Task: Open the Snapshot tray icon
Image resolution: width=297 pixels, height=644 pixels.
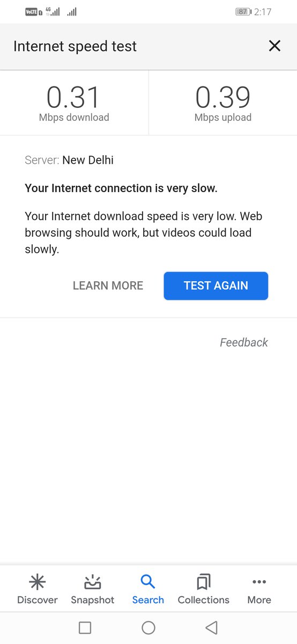Action: click(93, 582)
